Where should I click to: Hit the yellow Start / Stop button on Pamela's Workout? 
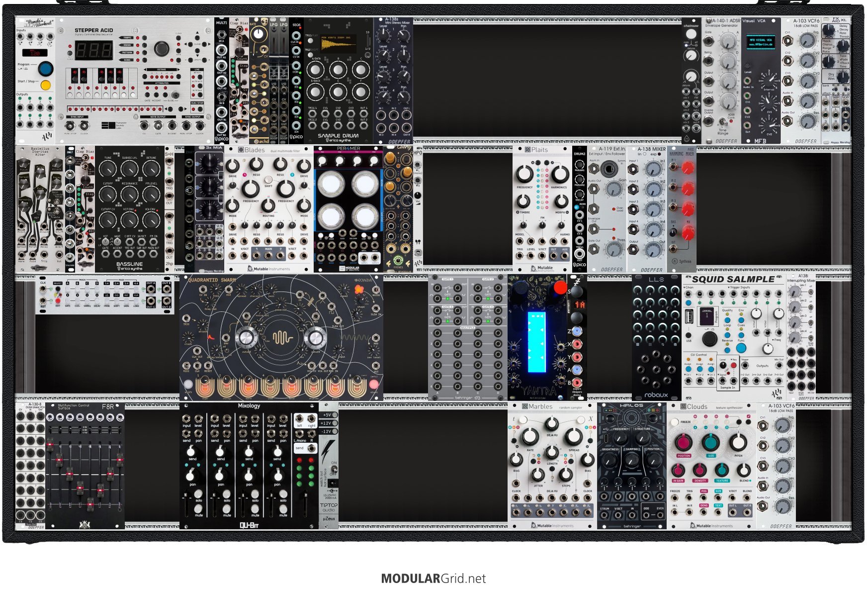tap(46, 85)
